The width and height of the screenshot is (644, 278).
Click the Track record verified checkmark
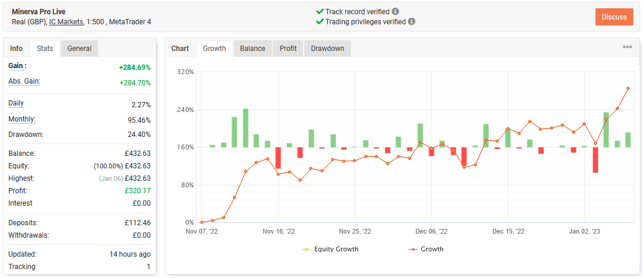point(320,11)
